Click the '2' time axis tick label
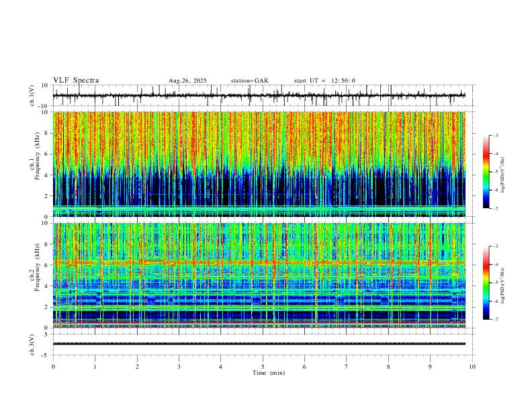The width and height of the screenshot is (532, 411). (137, 367)
